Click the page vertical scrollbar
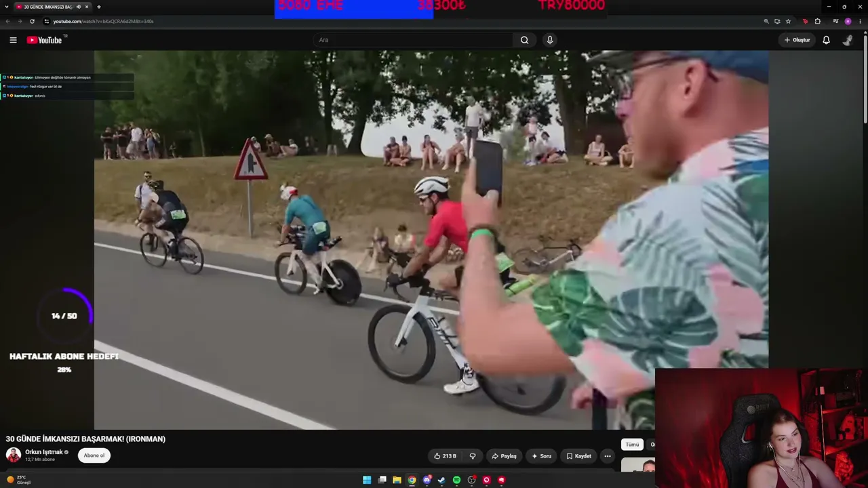 click(x=865, y=78)
